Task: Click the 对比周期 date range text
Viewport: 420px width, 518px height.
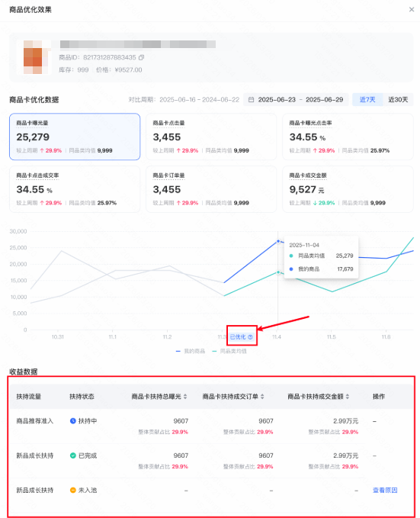Action: (x=184, y=99)
